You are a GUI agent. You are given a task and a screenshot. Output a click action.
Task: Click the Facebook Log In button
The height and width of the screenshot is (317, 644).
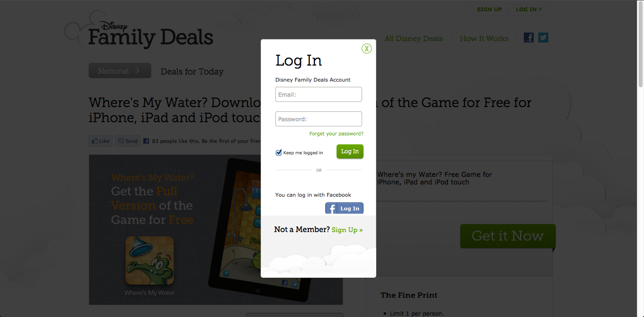[344, 209]
